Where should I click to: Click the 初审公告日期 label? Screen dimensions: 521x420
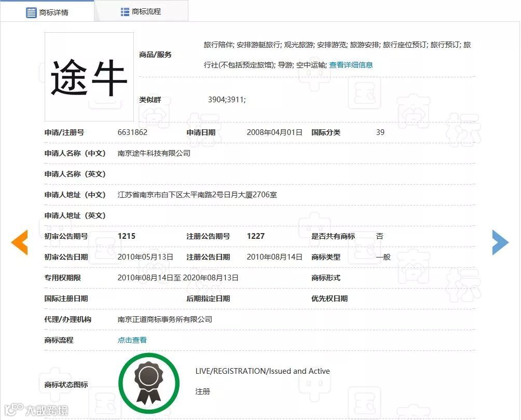click(66, 257)
